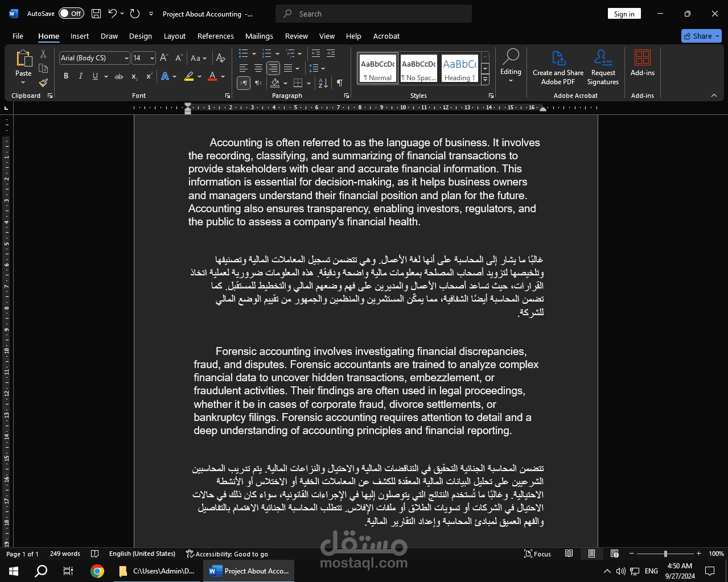Open the font size 14 dropdown

click(152, 58)
